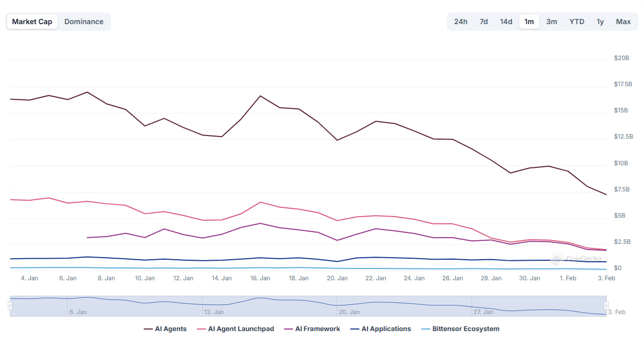Click the 16. Jan AI Agents peak
The width and height of the screenshot is (644, 348).
point(260,96)
